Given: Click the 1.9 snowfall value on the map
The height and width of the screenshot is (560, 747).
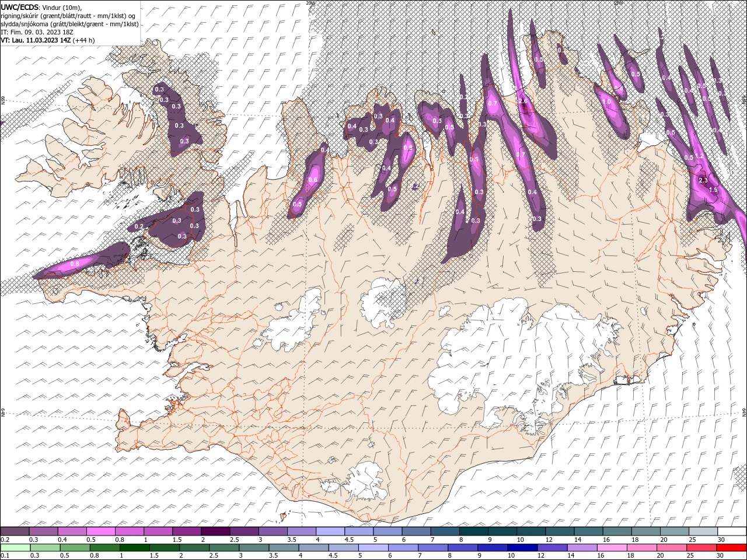Looking at the screenshot, I should (713, 190).
